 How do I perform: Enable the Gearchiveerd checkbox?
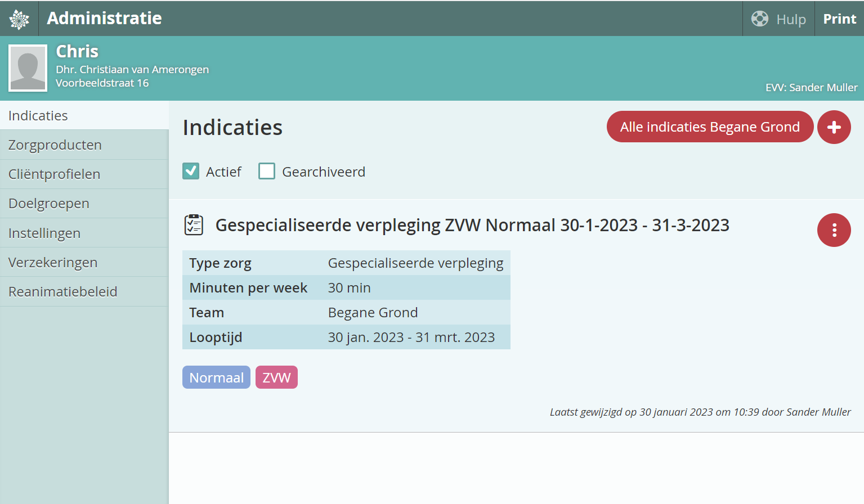point(267,171)
